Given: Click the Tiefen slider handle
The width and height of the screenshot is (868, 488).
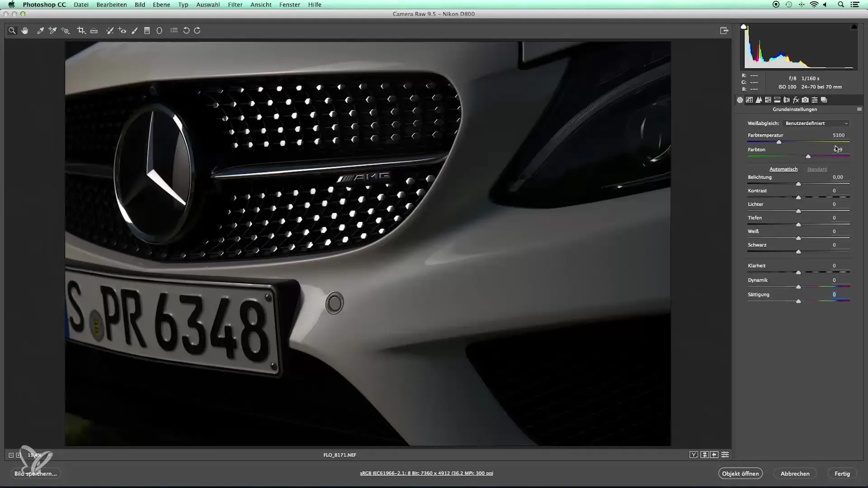Looking at the screenshot, I should 798,225.
